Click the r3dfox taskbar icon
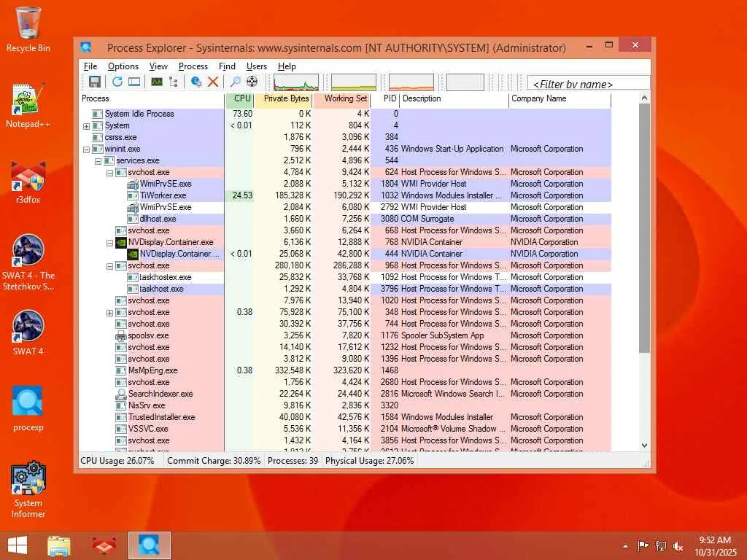Screen dimensions: 747x560 (x=104, y=545)
